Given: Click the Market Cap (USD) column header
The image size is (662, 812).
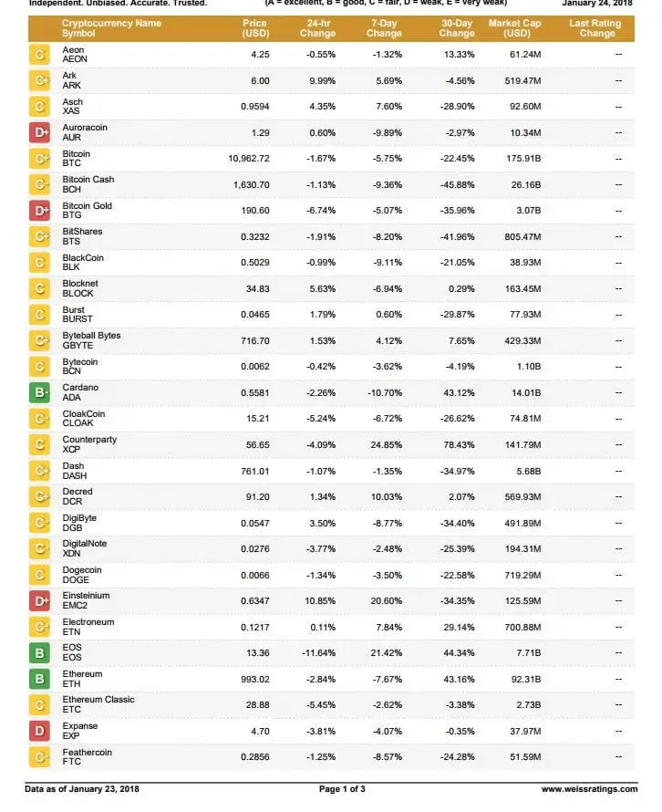Looking at the screenshot, I should 514,28.
